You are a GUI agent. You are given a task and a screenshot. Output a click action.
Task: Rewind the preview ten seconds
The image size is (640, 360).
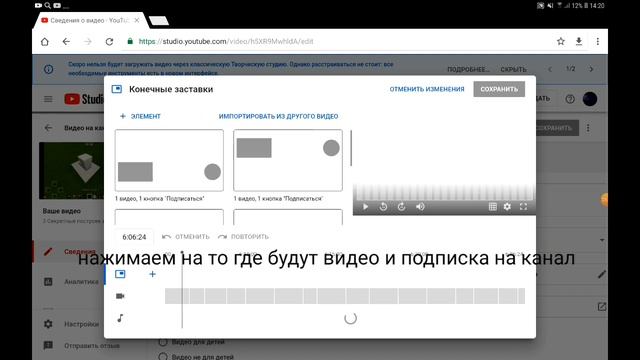point(383,207)
